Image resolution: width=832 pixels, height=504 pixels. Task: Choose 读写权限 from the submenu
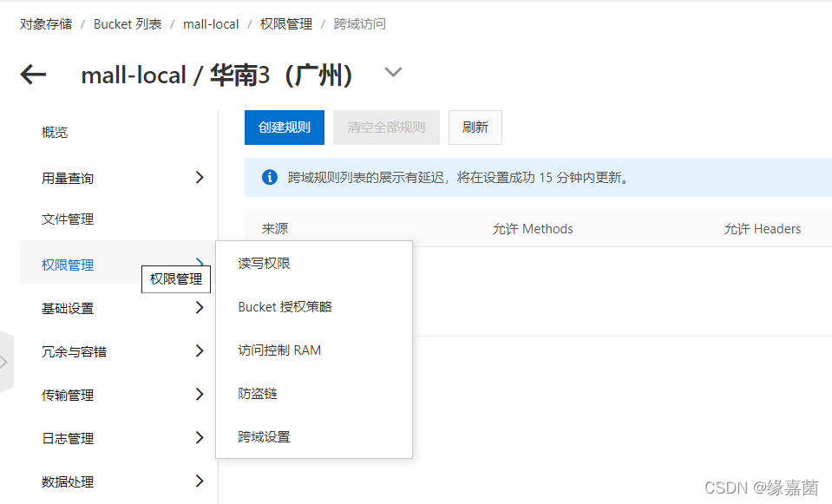click(x=264, y=264)
